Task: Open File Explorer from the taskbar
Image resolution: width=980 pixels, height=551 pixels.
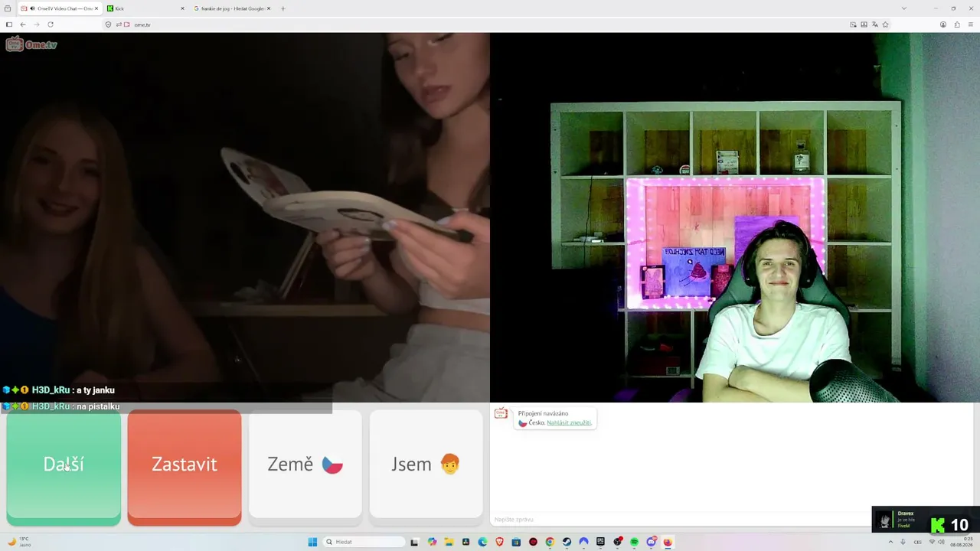Action: click(449, 542)
